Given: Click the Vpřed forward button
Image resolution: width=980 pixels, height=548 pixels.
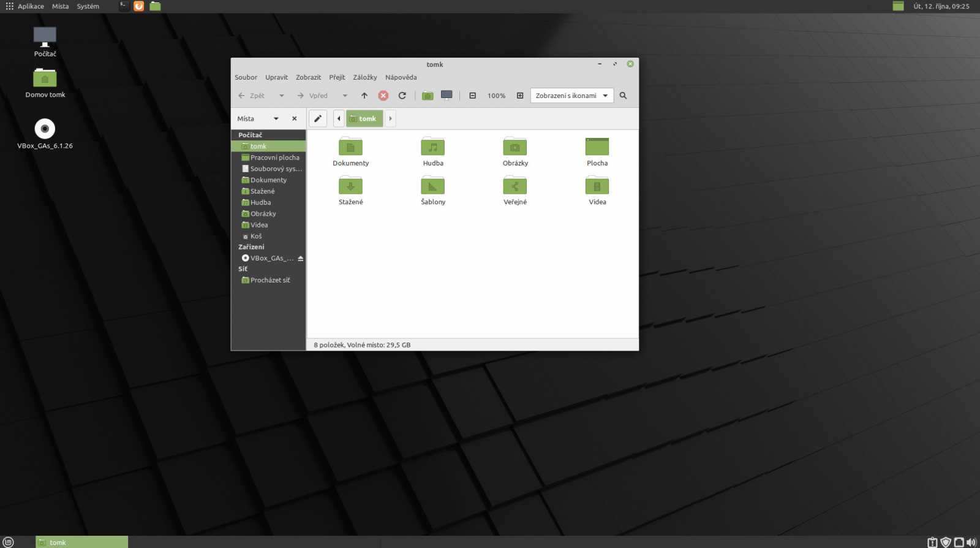Looking at the screenshot, I should tap(312, 96).
